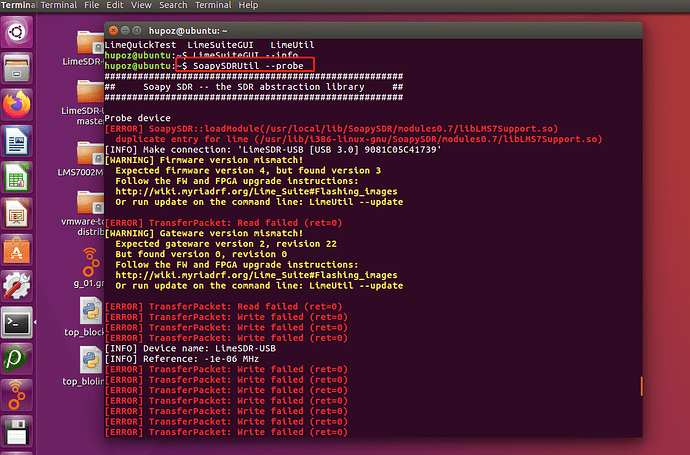Image resolution: width=690 pixels, height=455 pixels.
Task: Open LibreOffice Impress from the launcher
Action: pos(17,214)
